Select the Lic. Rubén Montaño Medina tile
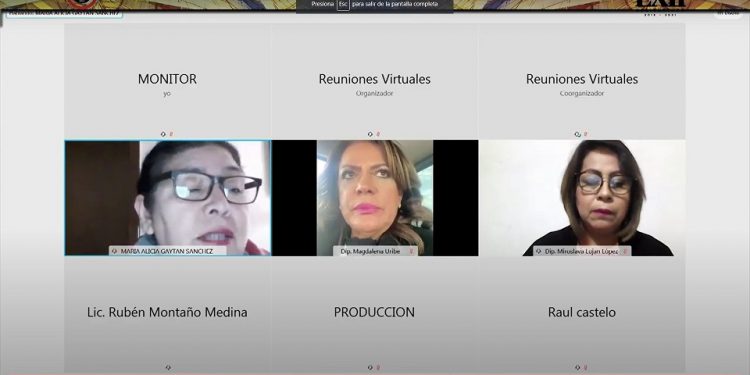This screenshot has height=375, width=750. pyautogui.click(x=167, y=315)
